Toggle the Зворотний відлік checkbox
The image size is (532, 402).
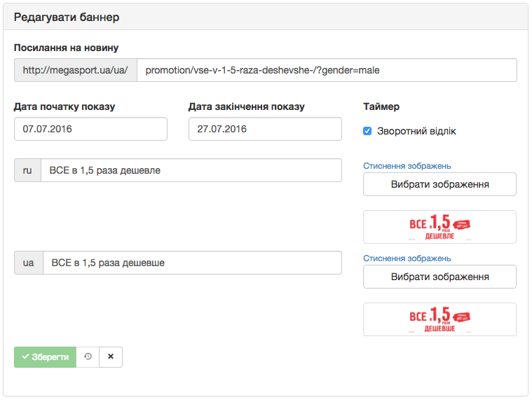(x=367, y=131)
